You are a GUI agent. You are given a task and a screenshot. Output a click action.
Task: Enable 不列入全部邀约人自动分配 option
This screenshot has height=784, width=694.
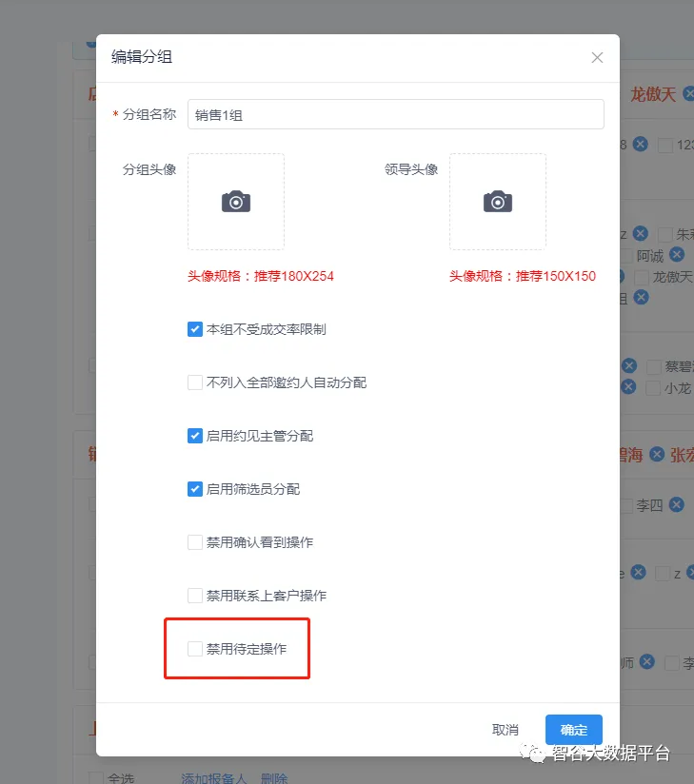click(x=195, y=382)
